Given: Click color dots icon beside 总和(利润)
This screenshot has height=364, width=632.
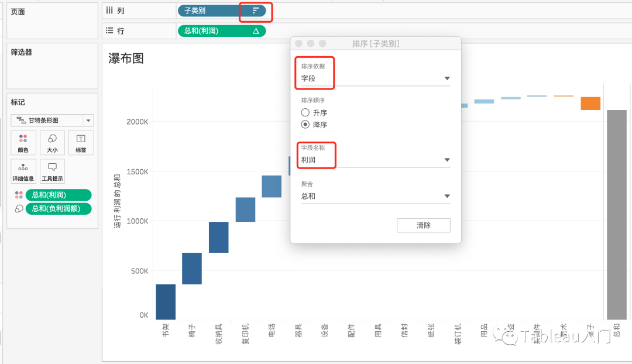Looking at the screenshot, I should [19, 195].
